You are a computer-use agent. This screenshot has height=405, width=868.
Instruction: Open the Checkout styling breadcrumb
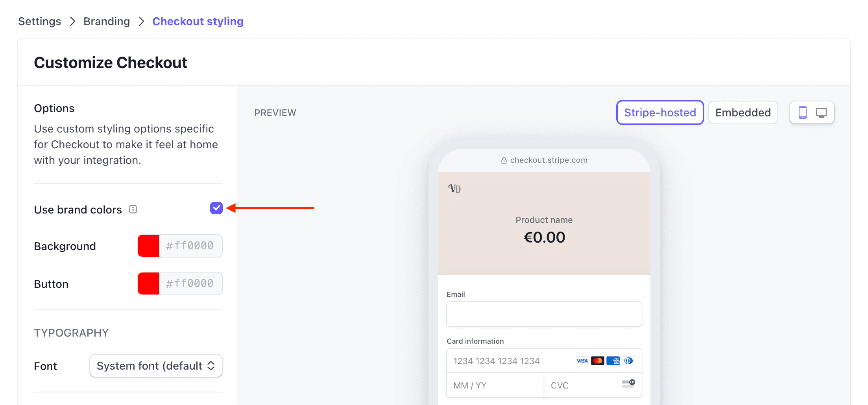pyautogui.click(x=198, y=21)
